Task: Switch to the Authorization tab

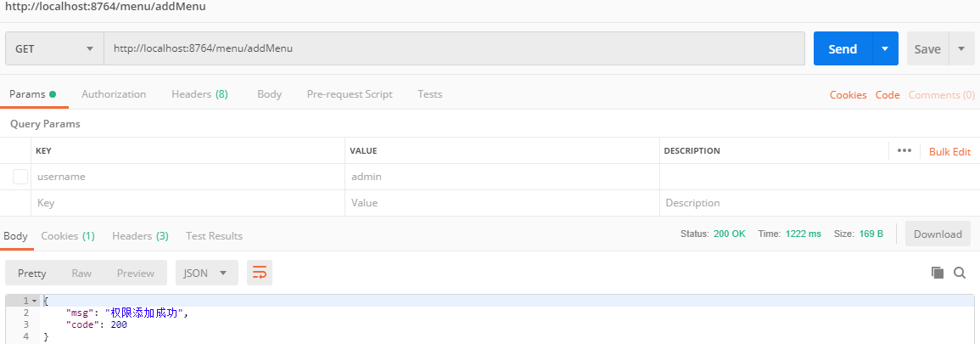Action: [114, 94]
